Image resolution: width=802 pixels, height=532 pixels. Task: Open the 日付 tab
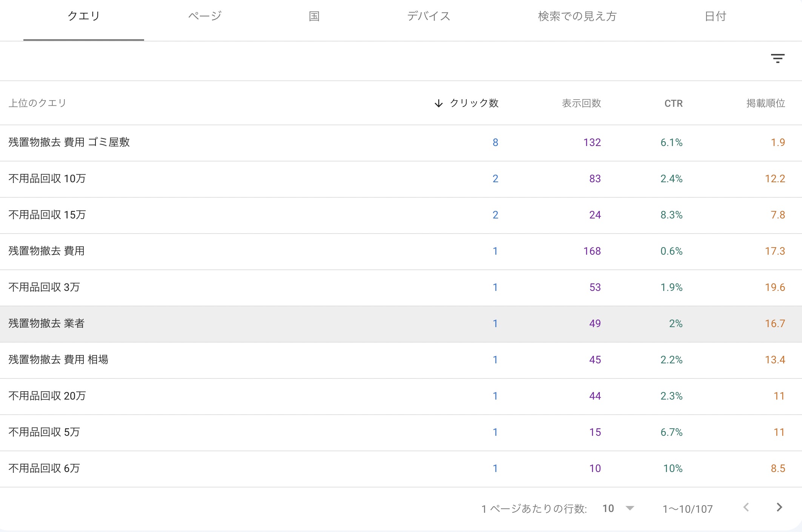pyautogui.click(x=715, y=16)
